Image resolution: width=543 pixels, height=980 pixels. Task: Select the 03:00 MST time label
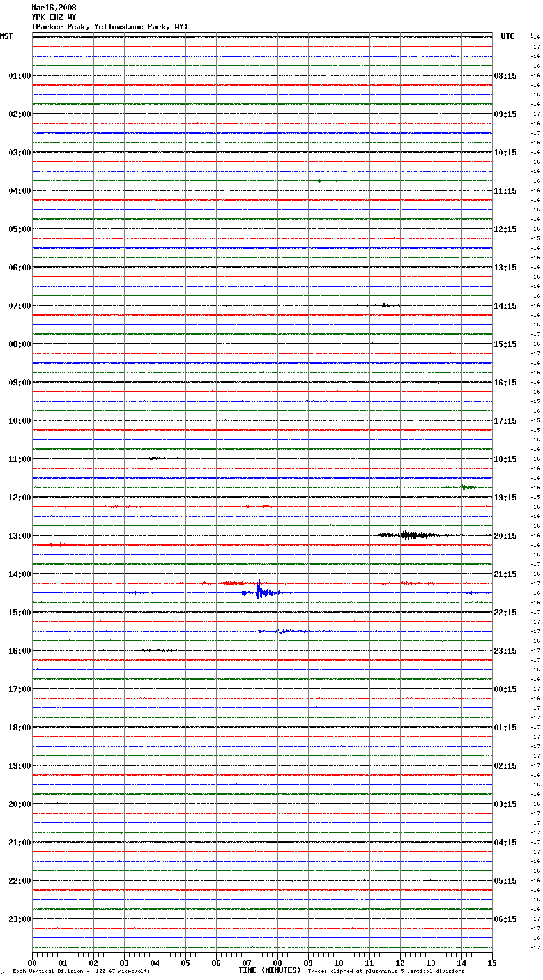(20, 153)
